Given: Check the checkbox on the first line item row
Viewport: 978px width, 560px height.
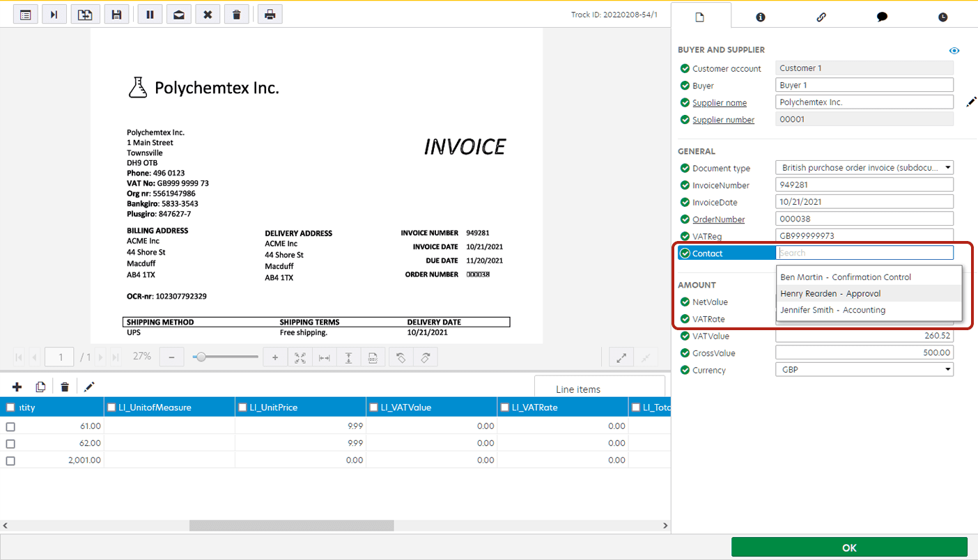Looking at the screenshot, I should (x=10, y=426).
